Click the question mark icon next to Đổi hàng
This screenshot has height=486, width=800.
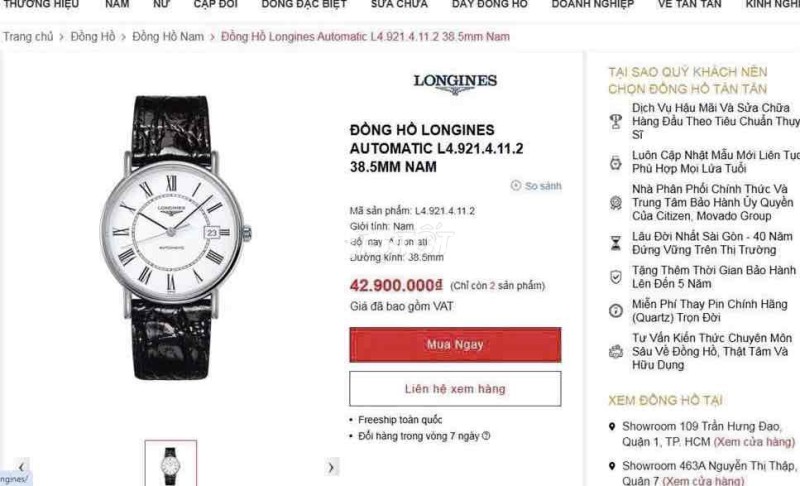[486, 436]
